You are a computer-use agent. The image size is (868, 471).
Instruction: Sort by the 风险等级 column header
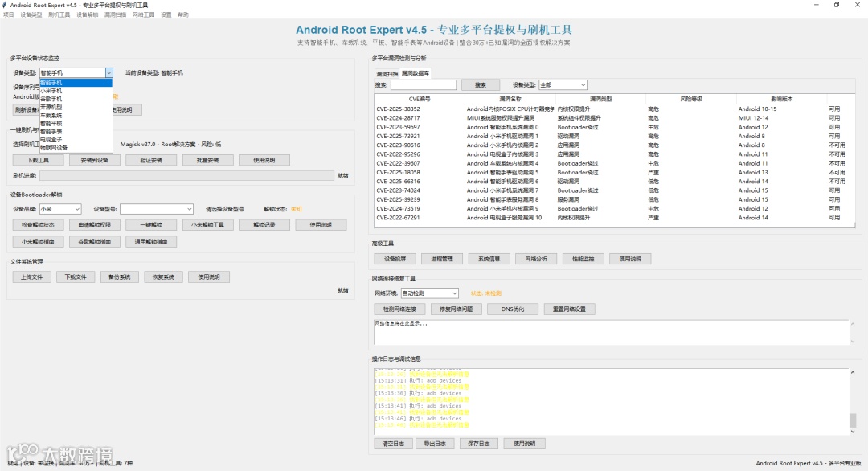point(691,99)
